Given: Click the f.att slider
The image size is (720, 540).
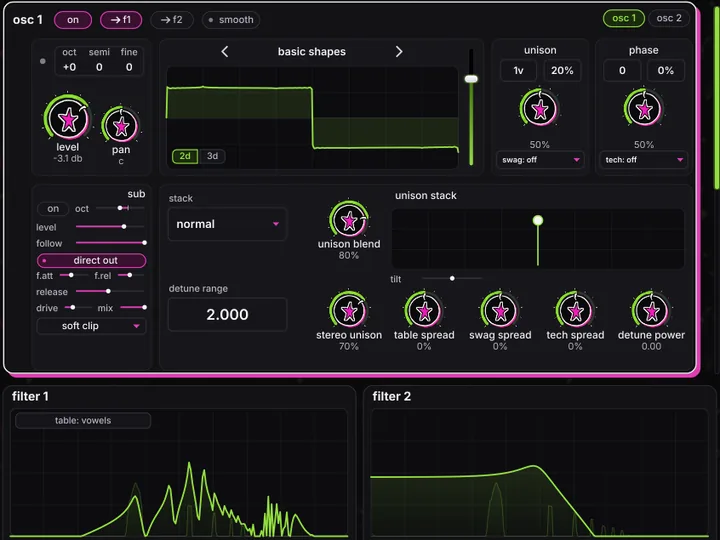Looking at the screenshot, I should [x=73, y=275].
